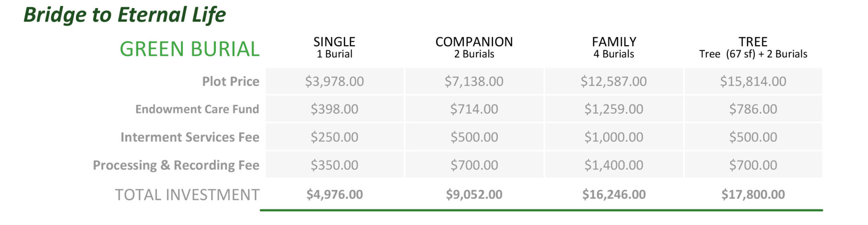Click the Endowment Care Fund row label

[197, 109]
